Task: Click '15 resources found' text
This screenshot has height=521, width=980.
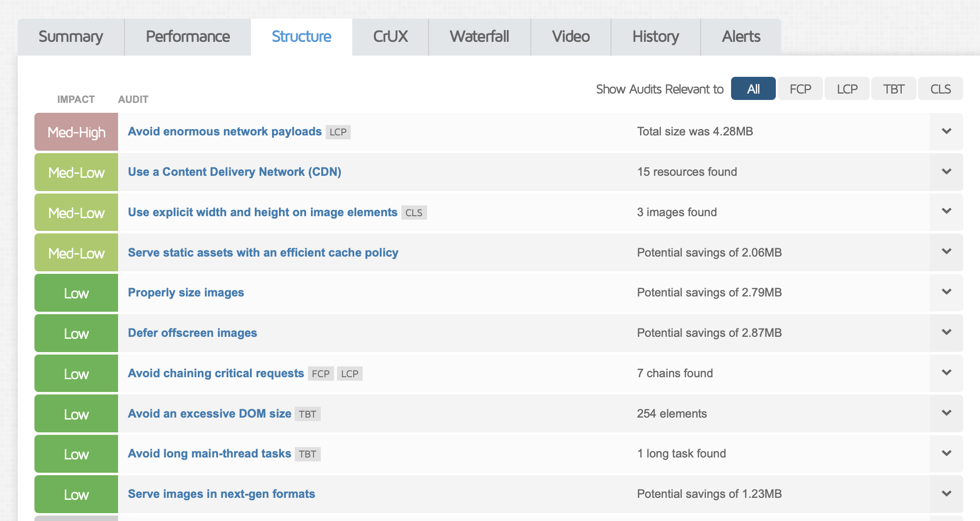Action: [x=687, y=172]
